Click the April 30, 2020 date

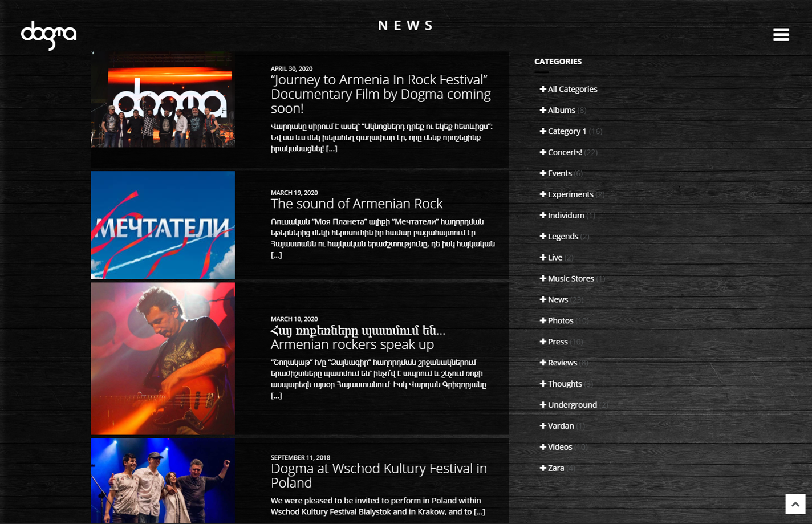click(291, 69)
